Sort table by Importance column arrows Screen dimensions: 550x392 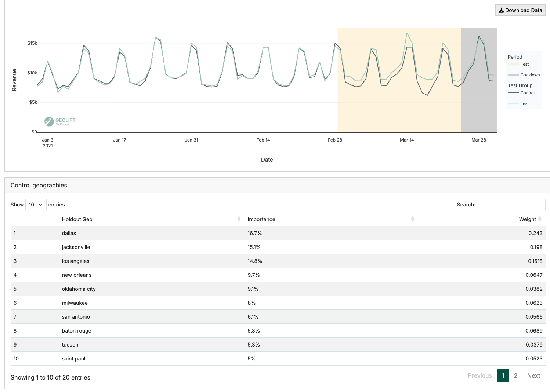412,219
